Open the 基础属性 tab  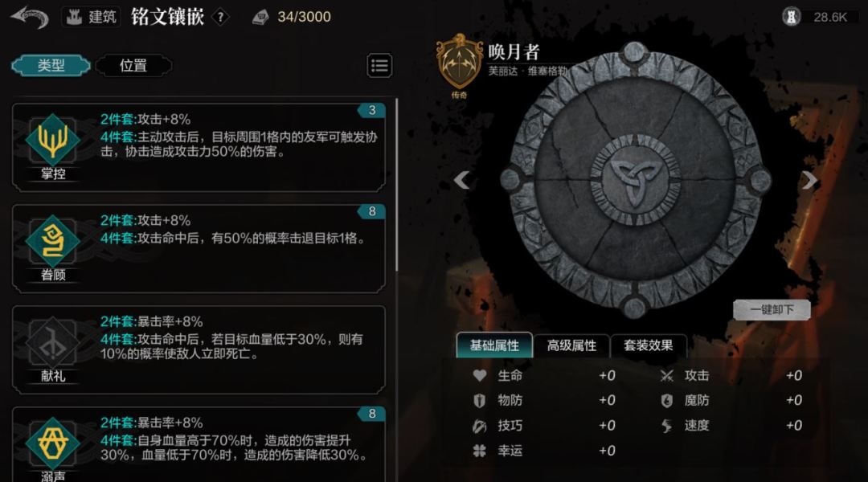click(494, 345)
